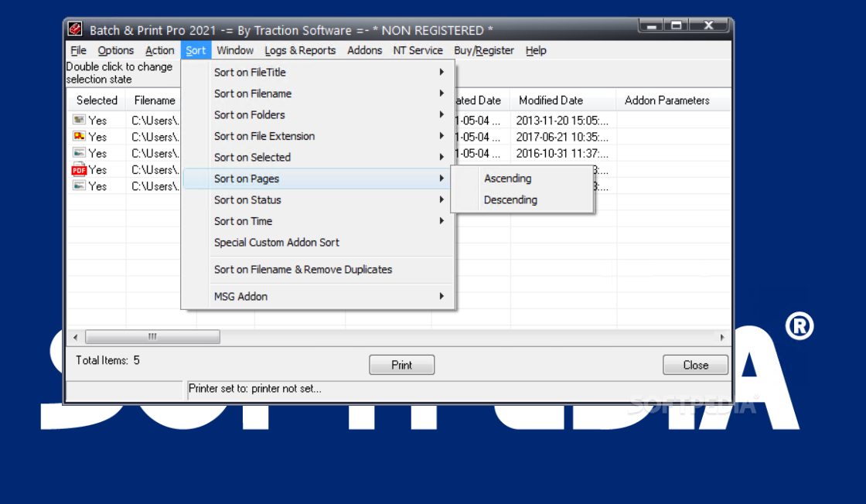This screenshot has width=866, height=504.
Task: Click modified date 2017-06-21 10:35
Action: point(562,137)
